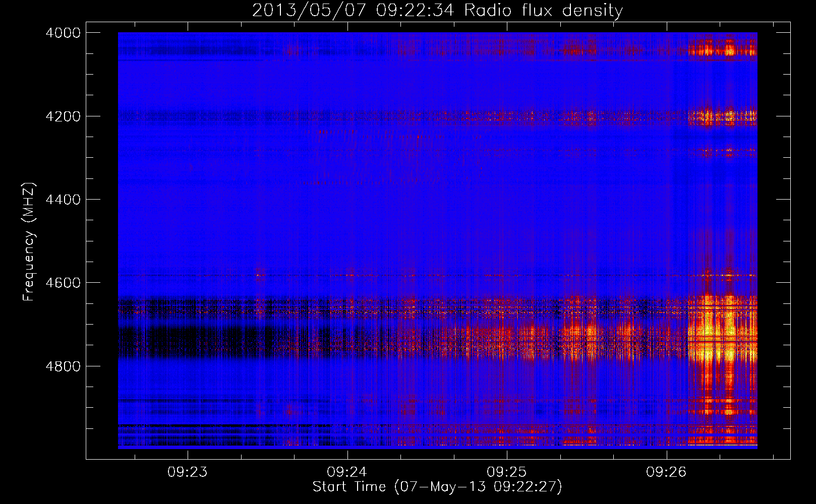The height and width of the screenshot is (504, 816).
Task: Select the 4400 frequency tick label
Action: (63, 200)
